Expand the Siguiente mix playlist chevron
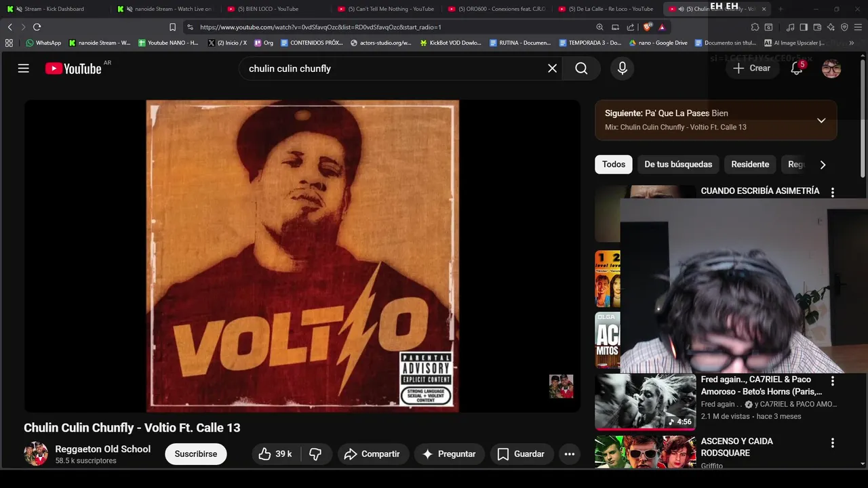This screenshot has height=488, width=868. point(821,121)
